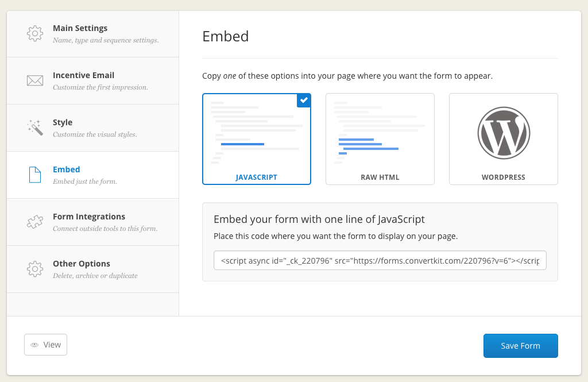
Task: Click 'Connect outside tools to this form.' text
Action: coord(105,229)
